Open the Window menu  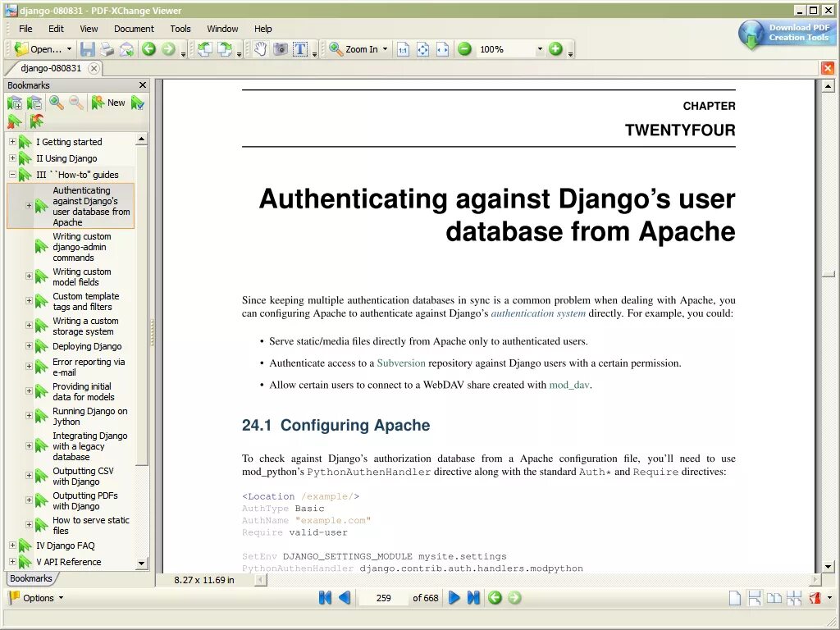[222, 29]
